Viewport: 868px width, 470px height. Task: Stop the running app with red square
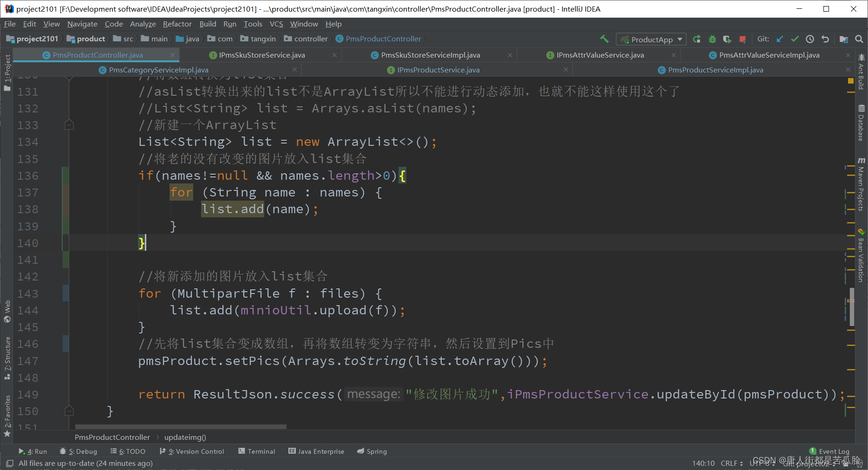[743, 39]
